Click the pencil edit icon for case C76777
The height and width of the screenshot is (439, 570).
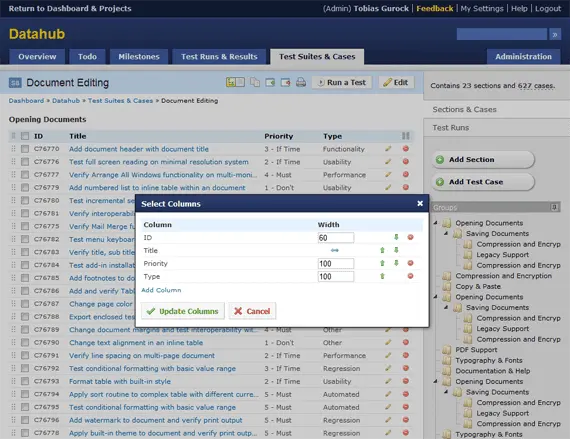coord(388,174)
